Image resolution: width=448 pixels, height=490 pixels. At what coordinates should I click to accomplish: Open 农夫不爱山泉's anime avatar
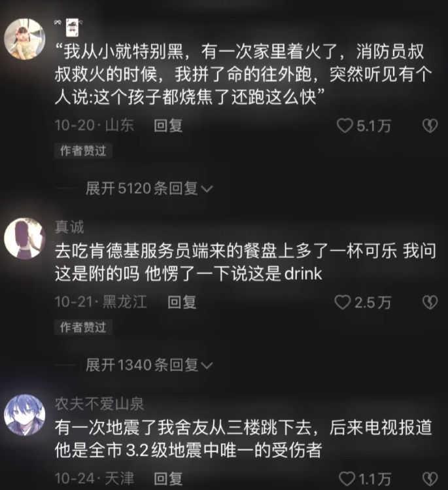25,415
